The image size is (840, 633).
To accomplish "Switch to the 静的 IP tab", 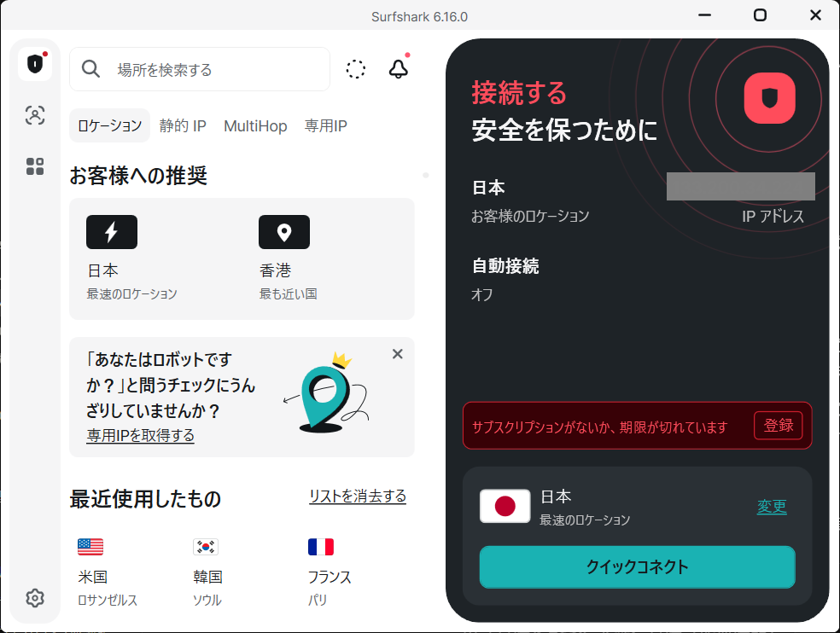I will (x=183, y=126).
